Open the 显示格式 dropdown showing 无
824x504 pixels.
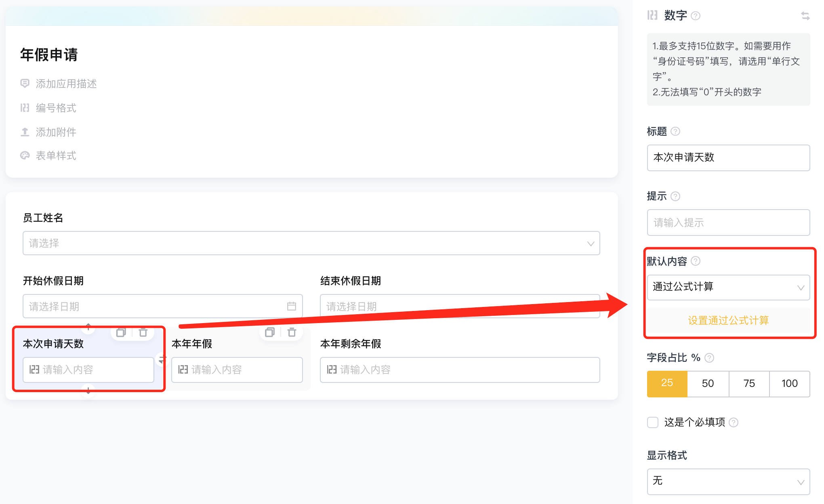[x=728, y=481]
